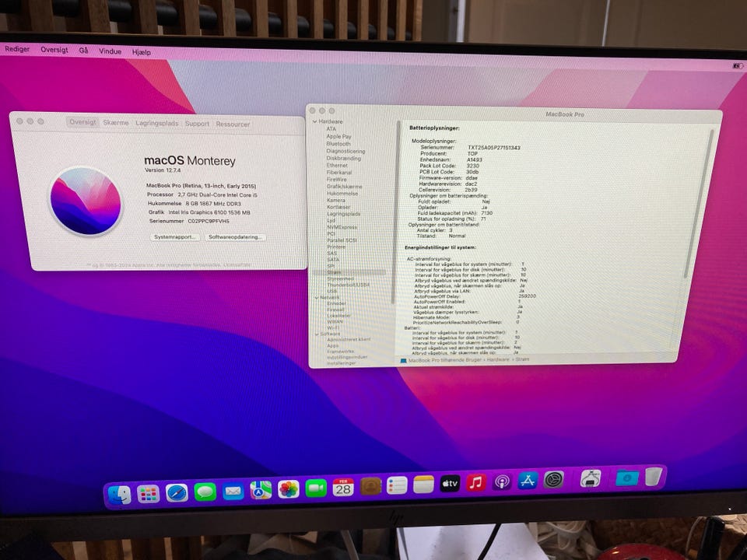This screenshot has width=747, height=560.
Task: Open the Hjælp menu
Action: tap(142, 52)
